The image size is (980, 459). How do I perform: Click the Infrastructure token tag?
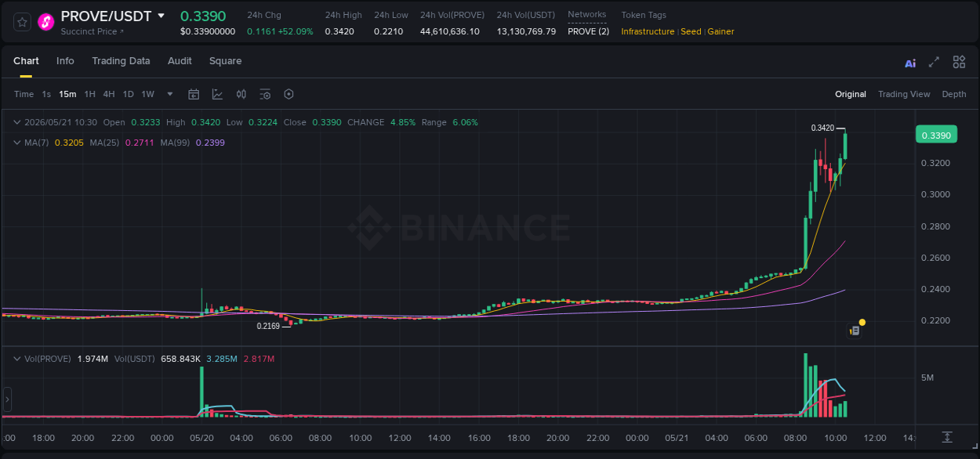click(648, 31)
